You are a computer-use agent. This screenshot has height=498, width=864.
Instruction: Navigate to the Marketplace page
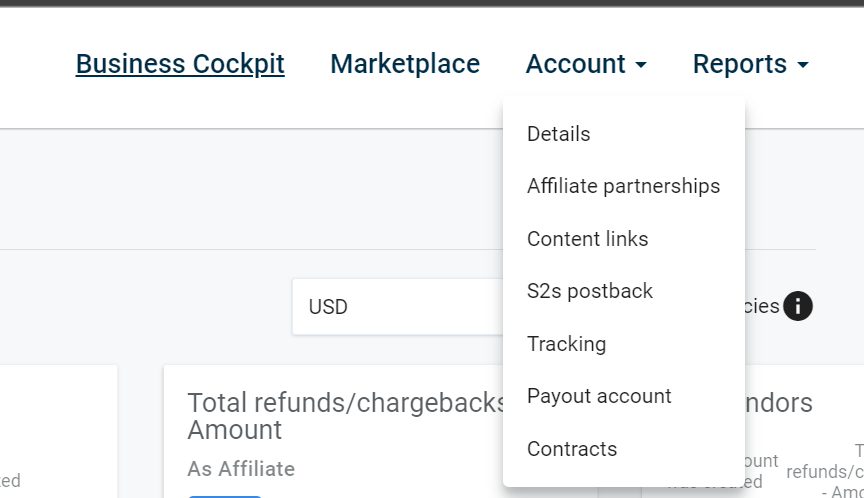[x=405, y=64]
